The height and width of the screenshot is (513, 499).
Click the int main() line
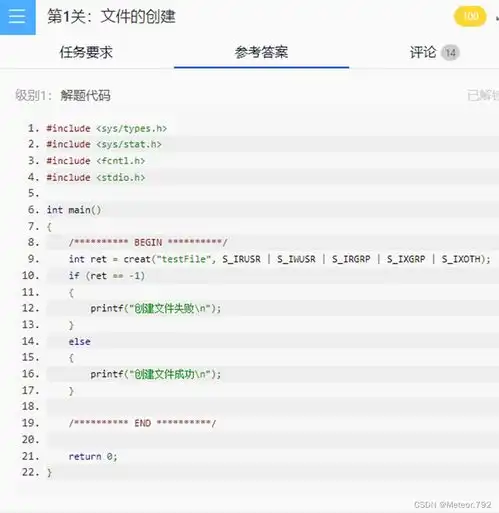pos(74,210)
